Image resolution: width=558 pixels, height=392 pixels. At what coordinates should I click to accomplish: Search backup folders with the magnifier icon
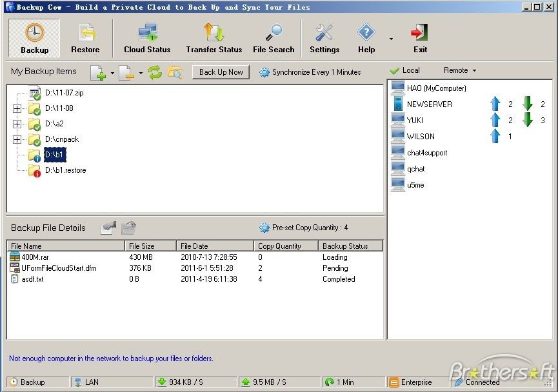(174, 72)
